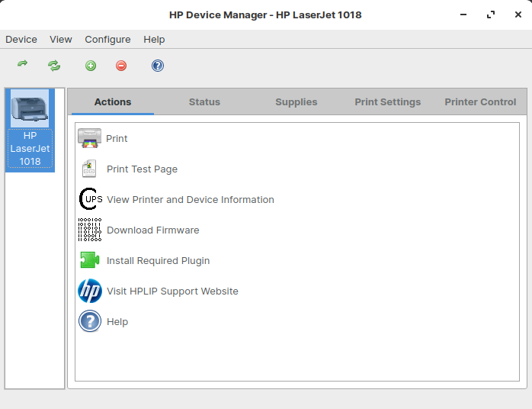The width and height of the screenshot is (532, 409).
Task: Click the printer icon next to Print
Action: 89,138
